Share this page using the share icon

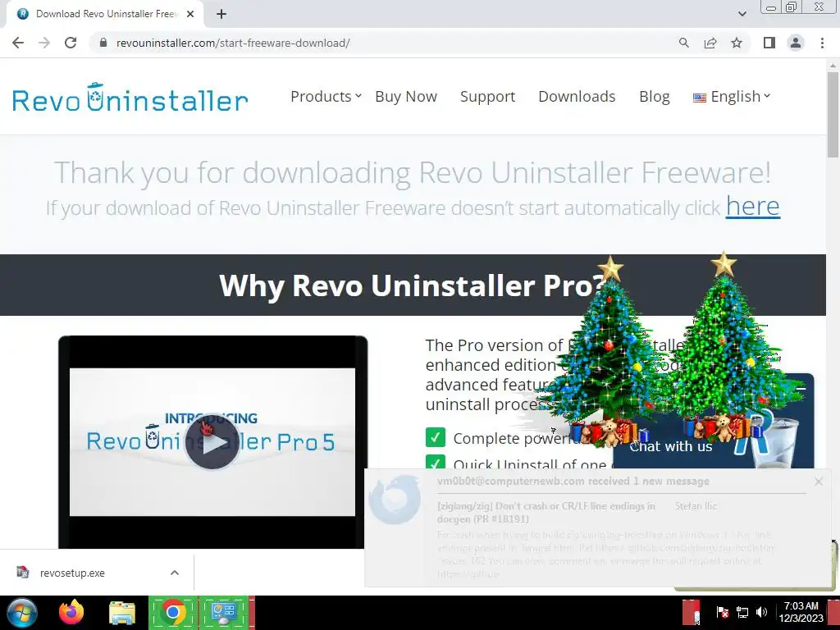point(710,43)
